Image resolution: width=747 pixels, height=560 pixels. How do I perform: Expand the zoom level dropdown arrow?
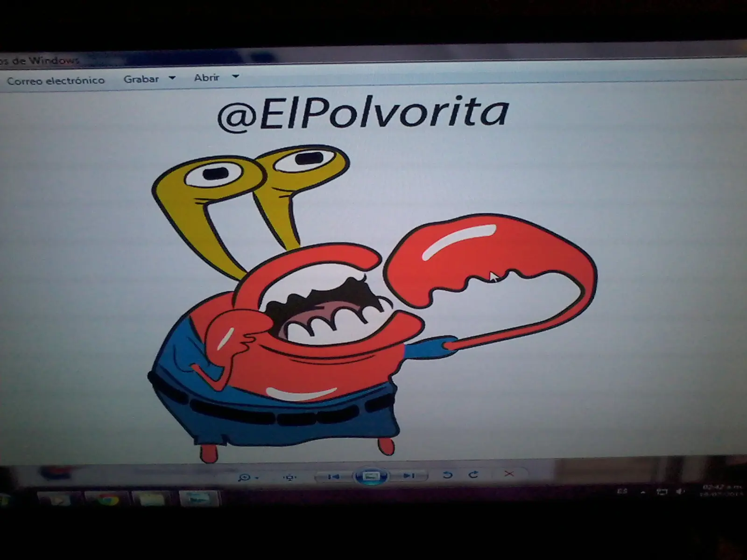[x=257, y=478]
